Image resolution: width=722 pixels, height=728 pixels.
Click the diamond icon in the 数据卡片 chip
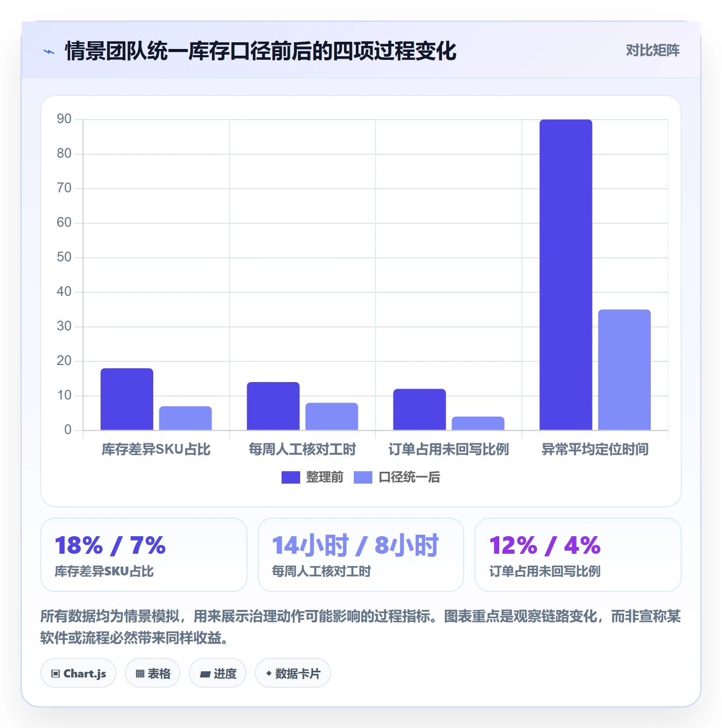[269, 673]
